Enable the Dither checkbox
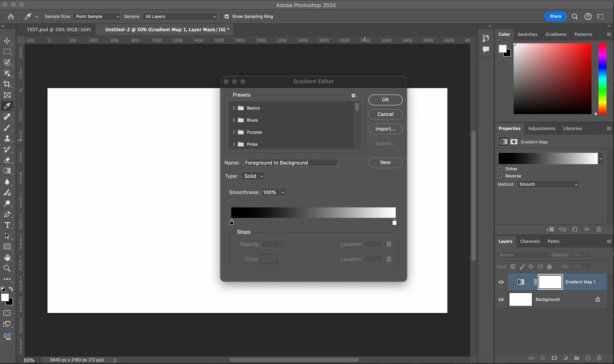Viewport: 614px width, 364px height. 500,169
